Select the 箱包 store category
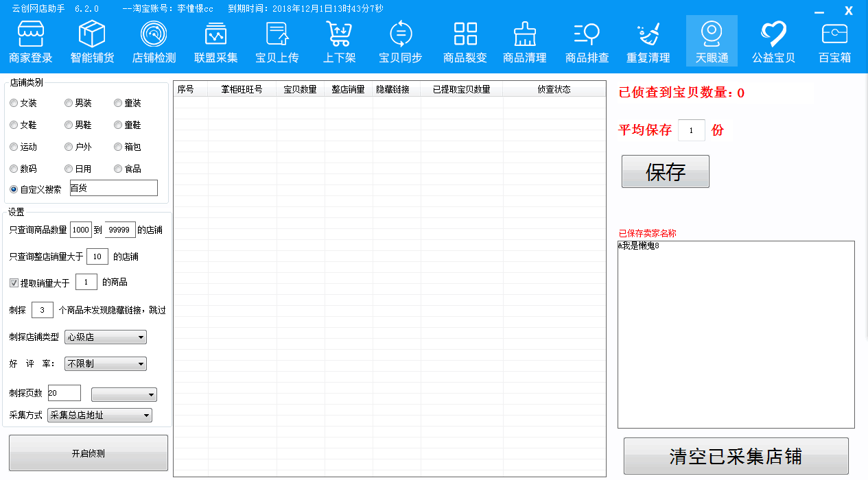Image resolution: width=868 pixels, height=480 pixels. pos(128,147)
